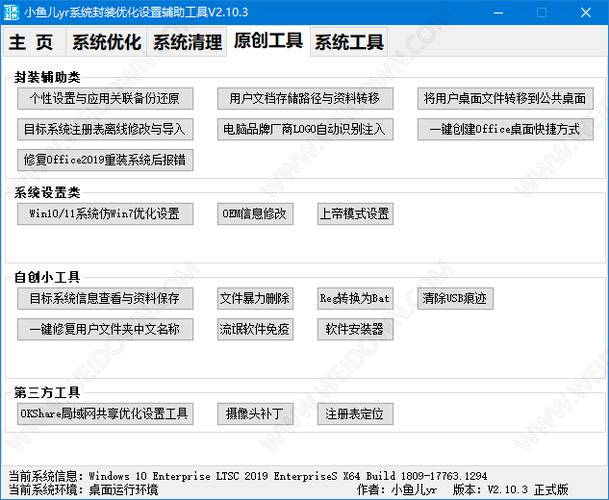Click the OEM信息修改 button

(255, 214)
